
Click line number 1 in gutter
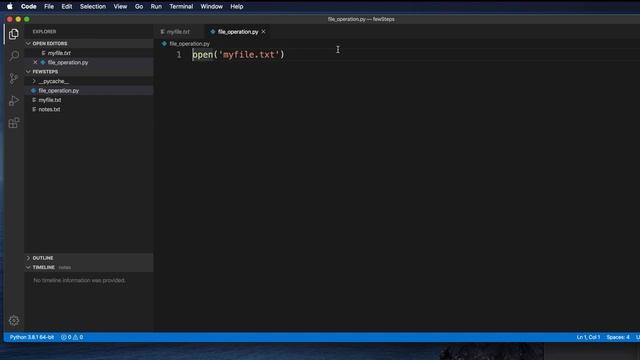(x=179, y=55)
